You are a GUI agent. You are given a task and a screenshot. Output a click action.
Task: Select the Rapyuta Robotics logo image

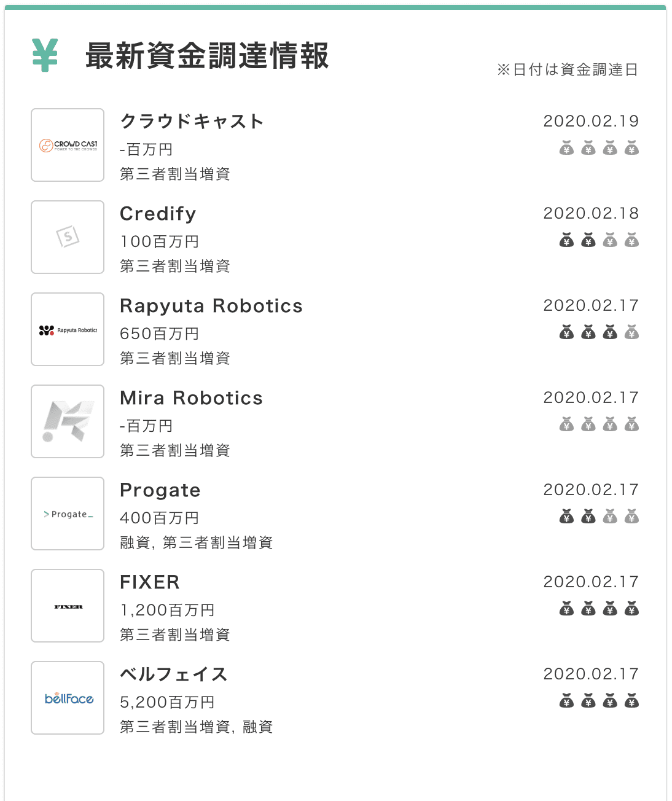point(68,329)
